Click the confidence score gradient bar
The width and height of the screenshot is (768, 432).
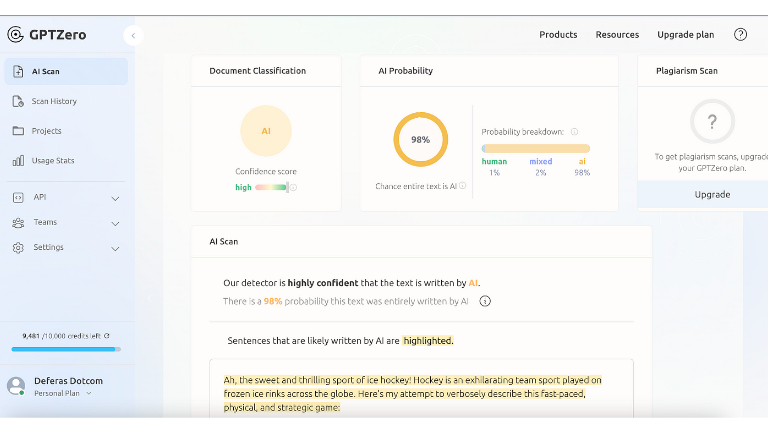coord(271,187)
